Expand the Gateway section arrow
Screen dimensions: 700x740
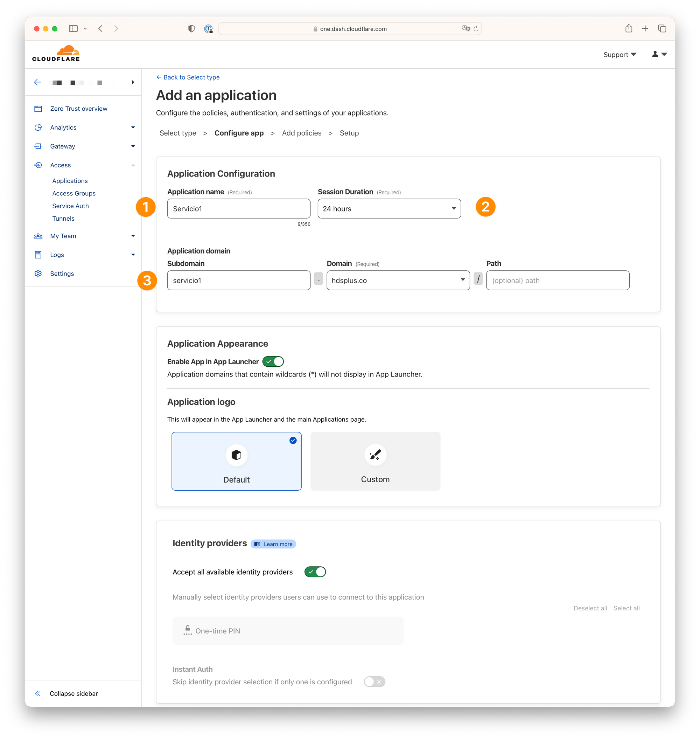(x=133, y=146)
